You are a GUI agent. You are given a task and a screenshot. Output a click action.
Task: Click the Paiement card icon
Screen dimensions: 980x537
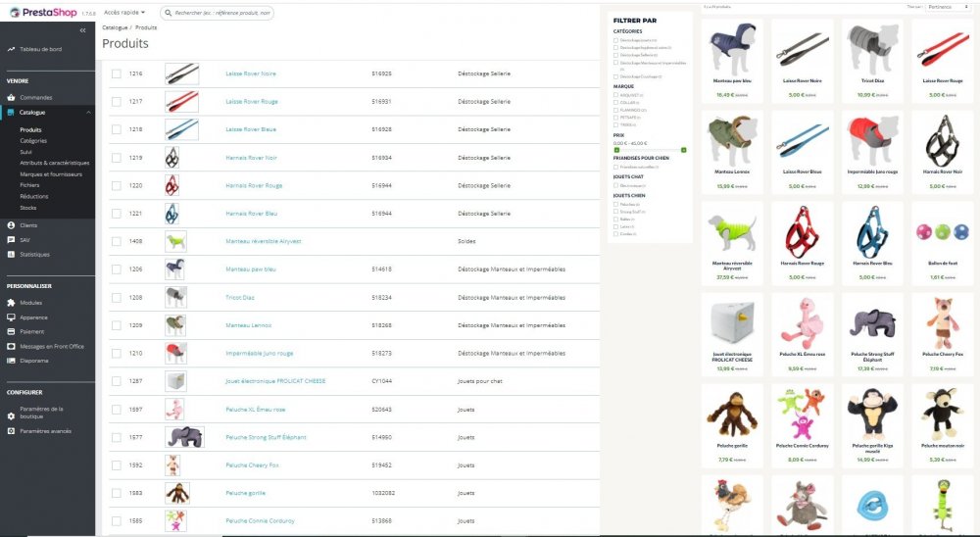(x=11, y=331)
